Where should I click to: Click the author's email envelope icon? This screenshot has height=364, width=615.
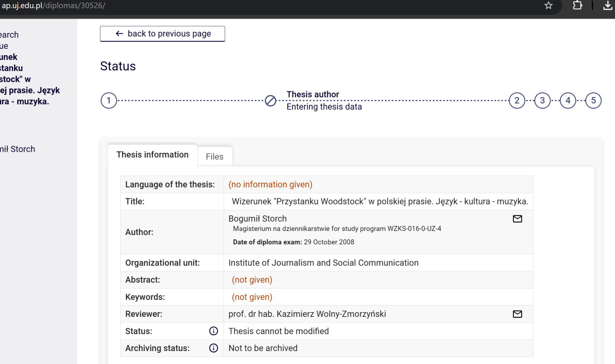point(517,219)
